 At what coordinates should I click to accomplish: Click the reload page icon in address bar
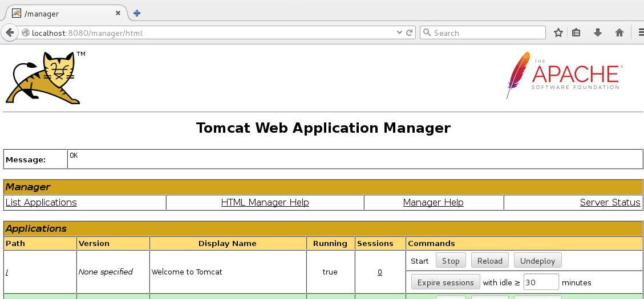[410, 33]
